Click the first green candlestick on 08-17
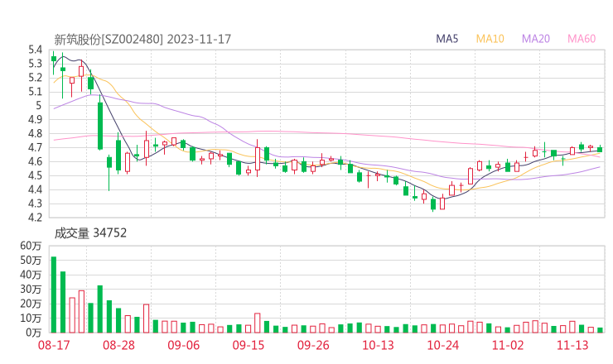 click(54, 59)
